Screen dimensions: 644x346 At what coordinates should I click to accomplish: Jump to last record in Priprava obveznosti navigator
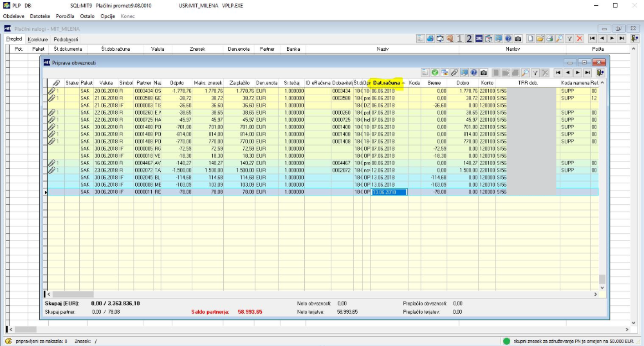point(587,73)
